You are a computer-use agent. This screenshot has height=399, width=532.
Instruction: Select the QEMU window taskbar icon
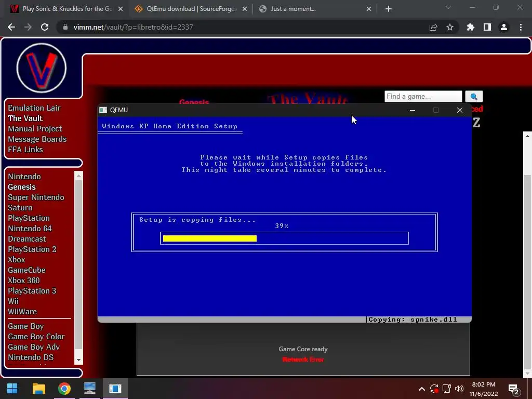pyautogui.click(x=115, y=389)
